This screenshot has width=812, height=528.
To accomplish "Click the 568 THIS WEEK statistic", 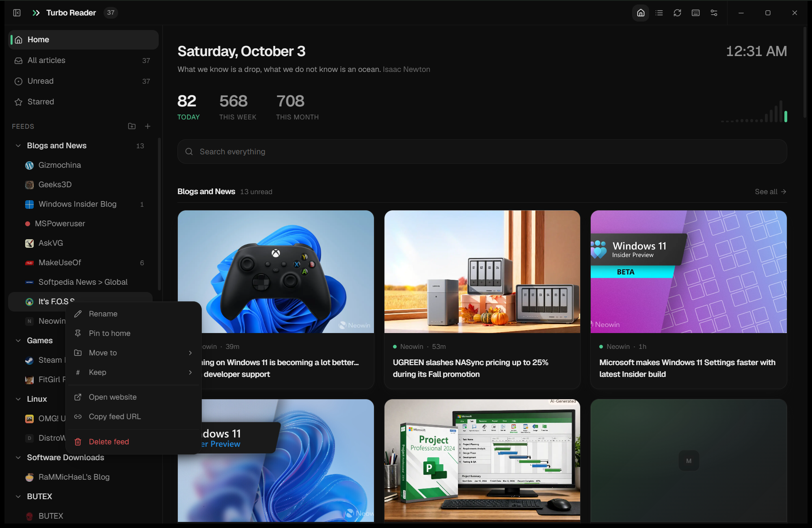I will pyautogui.click(x=238, y=107).
